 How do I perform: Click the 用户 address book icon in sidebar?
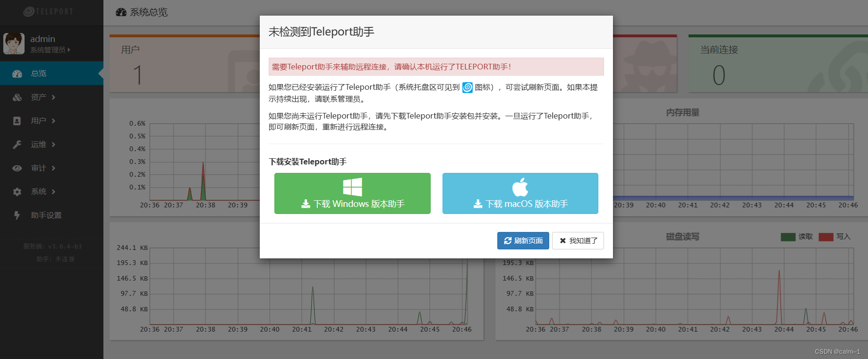coord(17,121)
